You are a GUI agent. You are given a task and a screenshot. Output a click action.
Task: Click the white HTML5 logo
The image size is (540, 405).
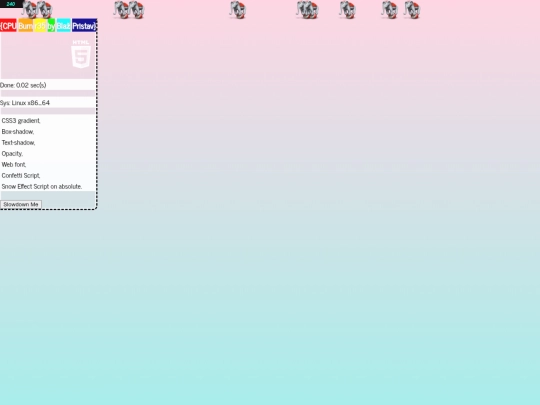[x=81, y=54]
